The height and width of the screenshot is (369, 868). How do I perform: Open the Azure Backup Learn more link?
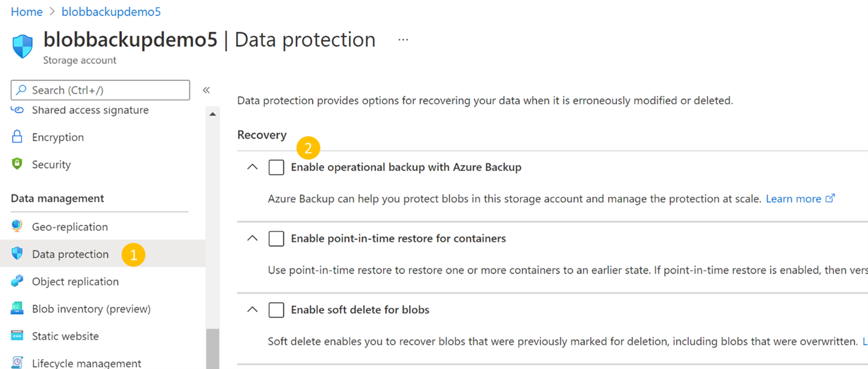[794, 199]
